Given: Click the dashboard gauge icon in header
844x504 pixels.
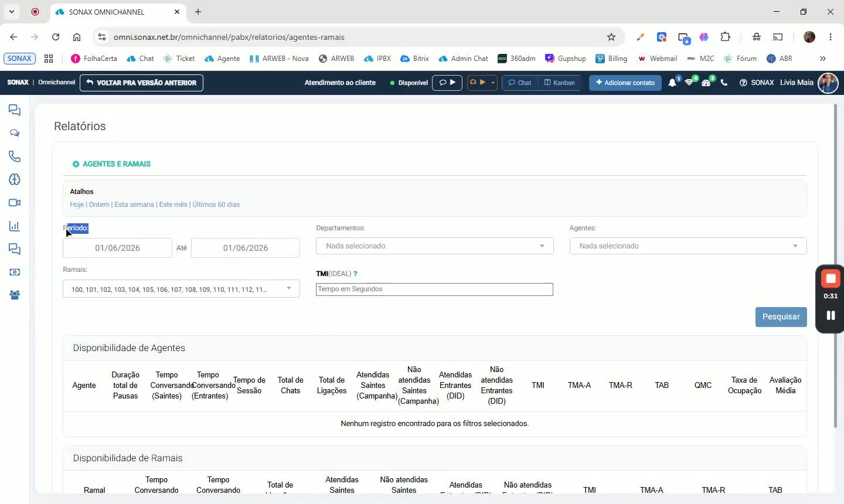Looking at the screenshot, I should pyautogui.click(x=706, y=83).
